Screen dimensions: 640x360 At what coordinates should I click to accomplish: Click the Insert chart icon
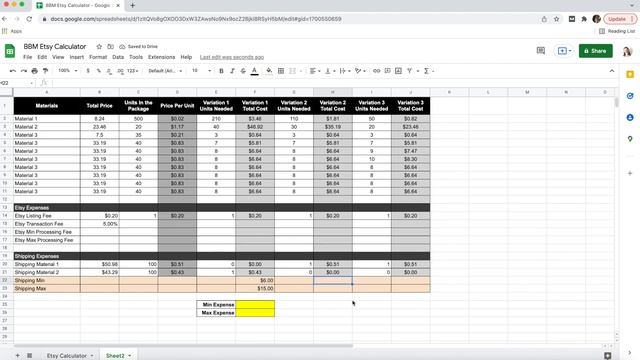(x=398, y=71)
